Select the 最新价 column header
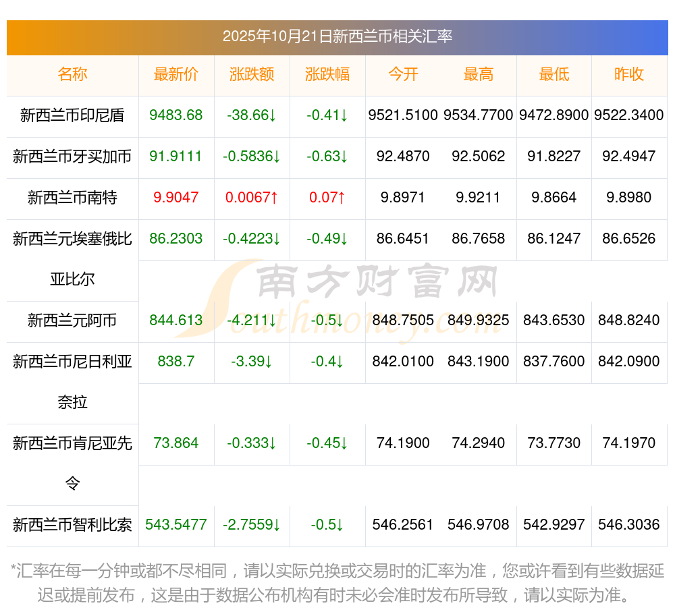 tap(176, 74)
